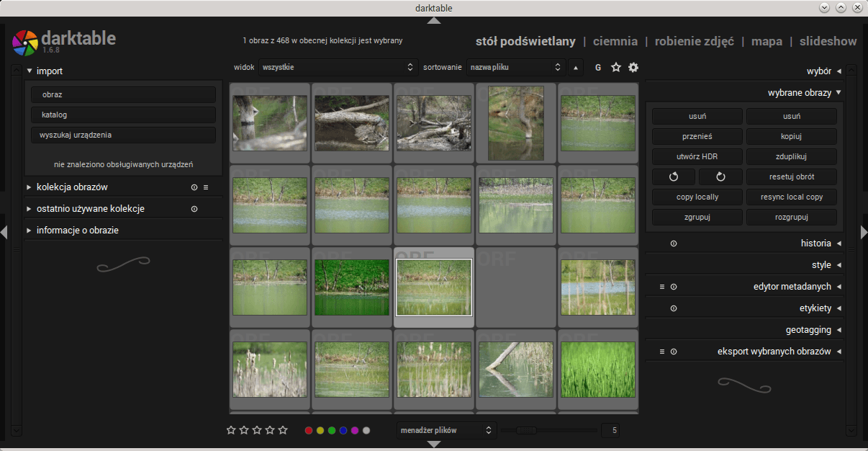Expand informacje o obrazie module
This screenshot has height=451, width=868.
[x=30, y=231]
